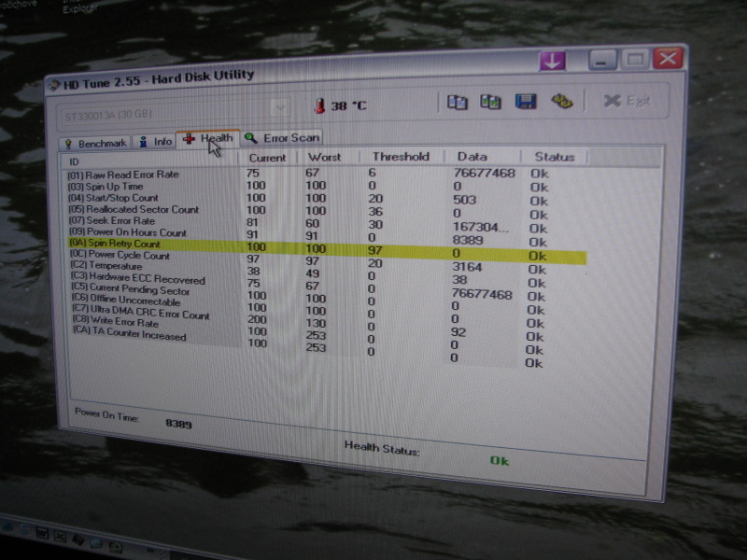The height and width of the screenshot is (560, 747).
Task: Click the 503 data value
Action: click(x=464, y=200)
